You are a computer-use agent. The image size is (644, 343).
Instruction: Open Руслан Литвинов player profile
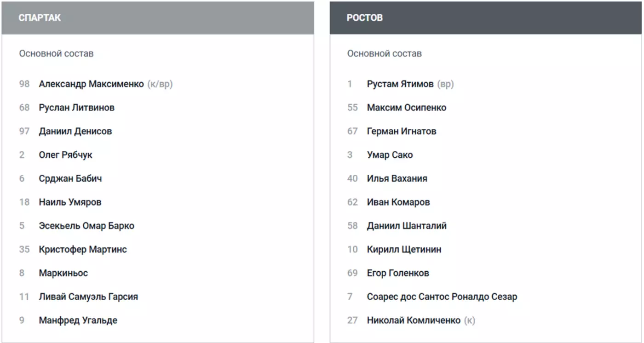(76, 108)
